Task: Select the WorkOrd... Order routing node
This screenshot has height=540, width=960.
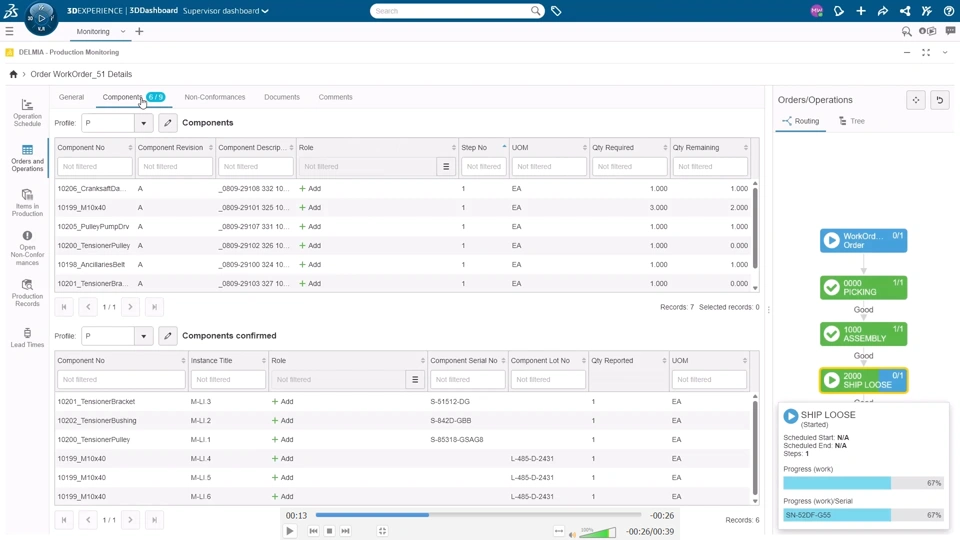Action: [863, 241]
